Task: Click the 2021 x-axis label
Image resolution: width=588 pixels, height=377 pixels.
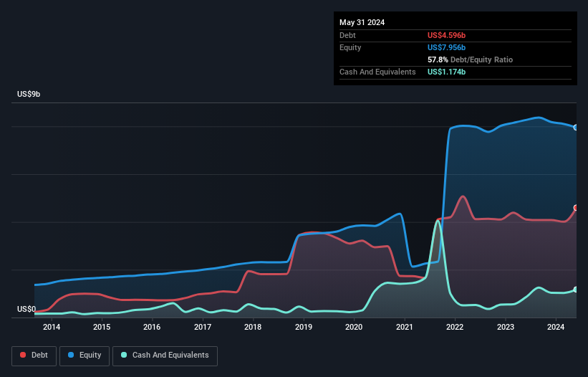Action: pos(404,327)
